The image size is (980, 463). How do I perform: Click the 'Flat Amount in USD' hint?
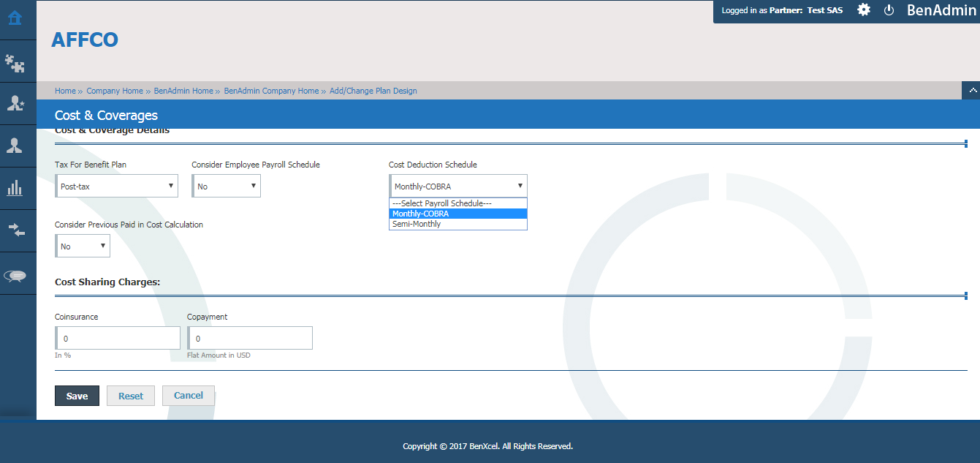click(219, 355)
